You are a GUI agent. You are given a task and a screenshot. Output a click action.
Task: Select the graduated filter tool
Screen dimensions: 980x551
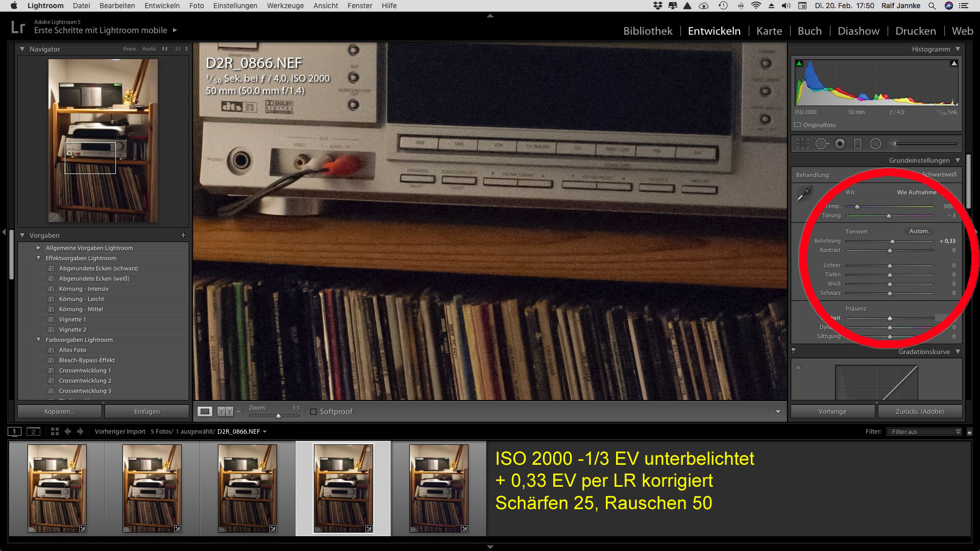tap(857, 144)
